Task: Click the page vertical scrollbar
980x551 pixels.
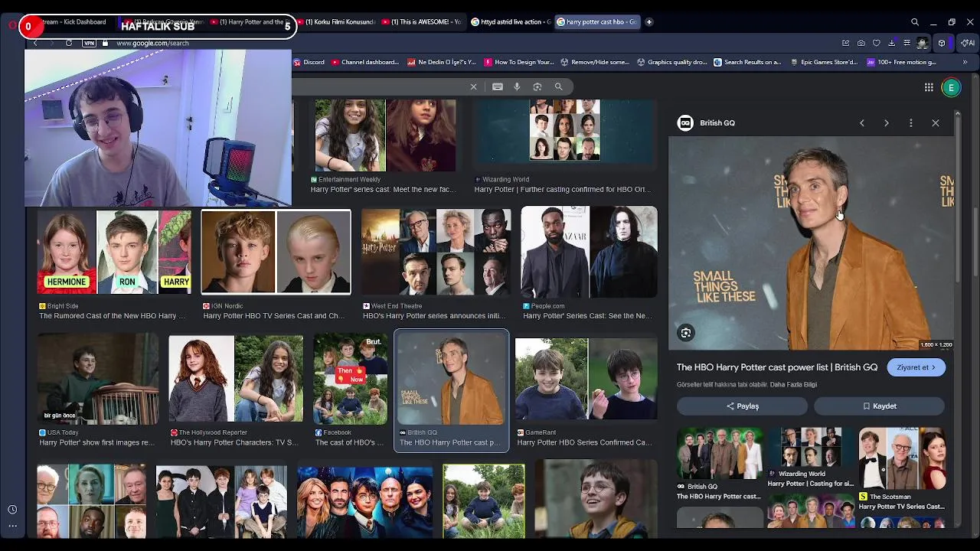Action: [975, 241]
